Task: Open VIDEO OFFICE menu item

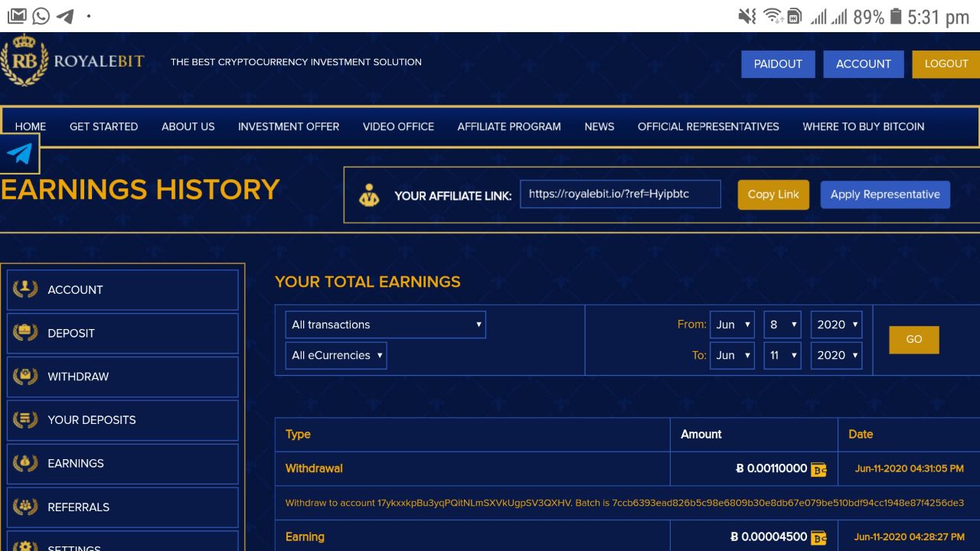Action: (x=398, y=126)
